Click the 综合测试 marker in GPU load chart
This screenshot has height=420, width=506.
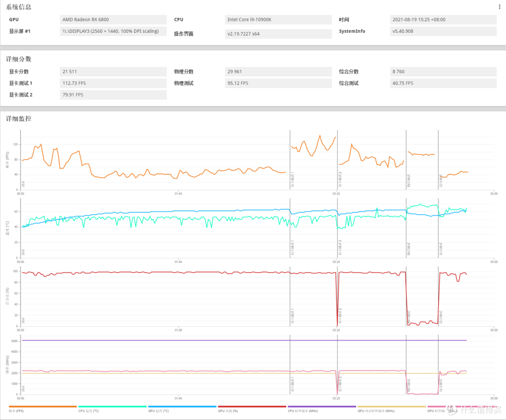point(441,317)
